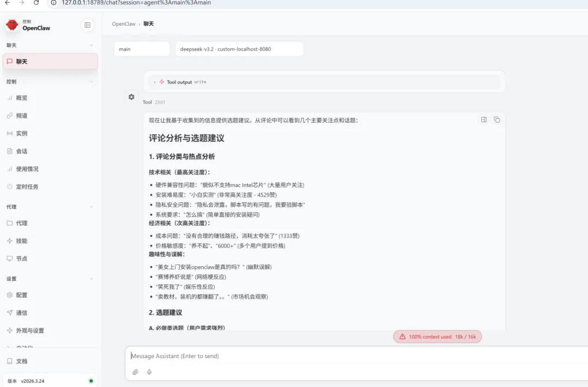Click the 经济相关（次高关注度） subheading

click(179, 223)
